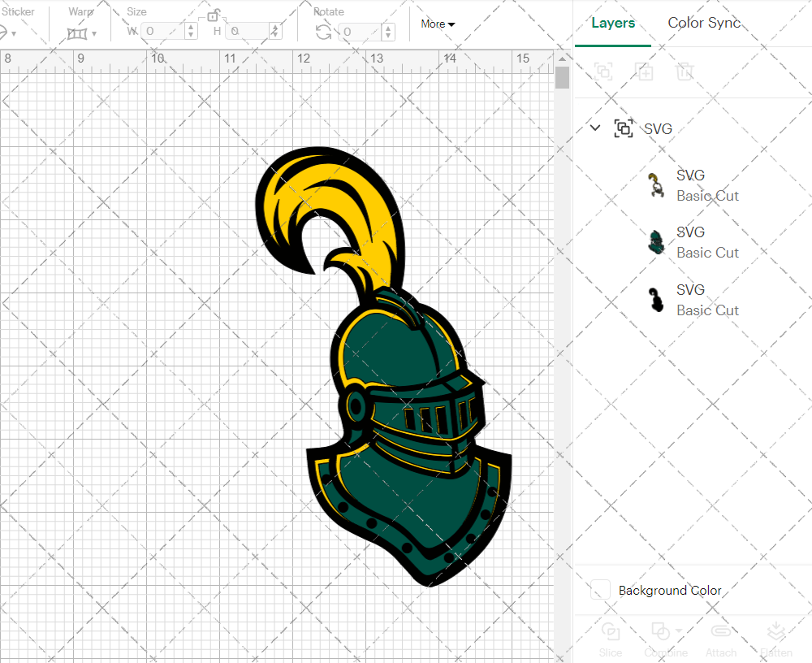The image size is (812, 663).
Task: Open the Background Color swatch
Action: 600,590
